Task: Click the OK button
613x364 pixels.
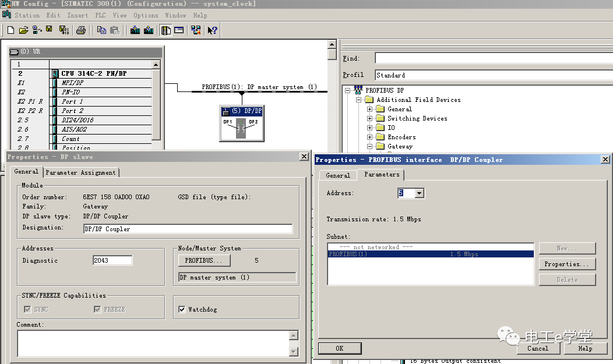Action: pyautogui.click(x=339, y=348)
